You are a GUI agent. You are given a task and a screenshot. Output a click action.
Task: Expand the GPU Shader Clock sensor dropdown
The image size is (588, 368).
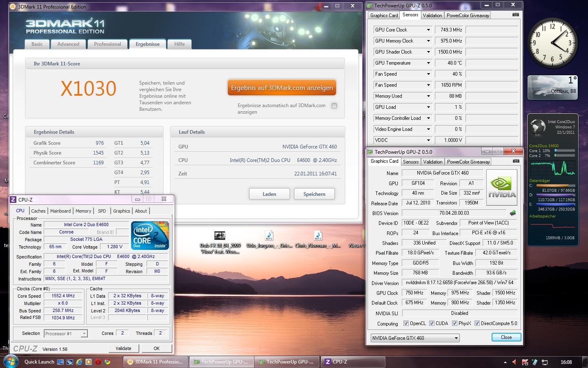click(428, 52)
